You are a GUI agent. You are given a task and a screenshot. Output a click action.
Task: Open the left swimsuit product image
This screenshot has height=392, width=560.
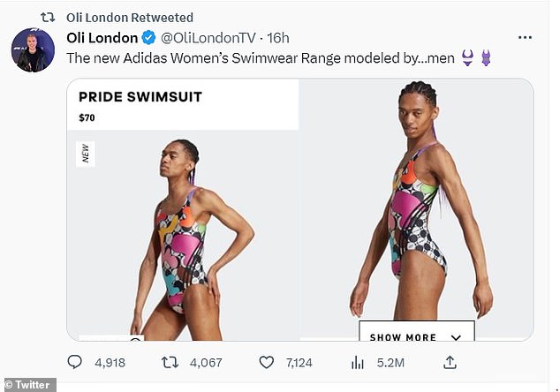tap(183, 237)
